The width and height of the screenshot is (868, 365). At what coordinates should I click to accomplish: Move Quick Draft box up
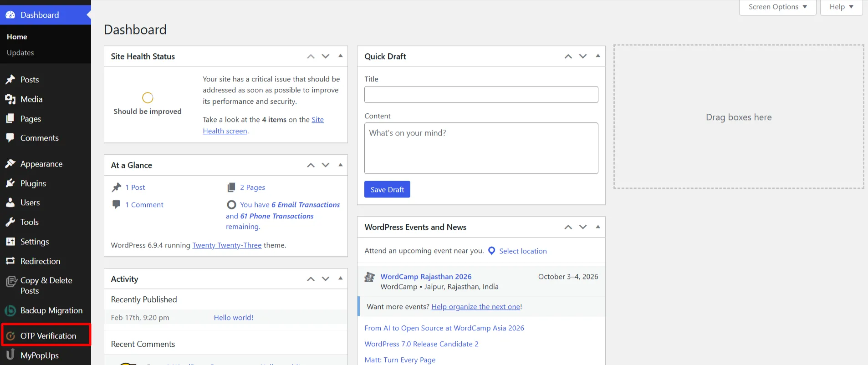568,56
